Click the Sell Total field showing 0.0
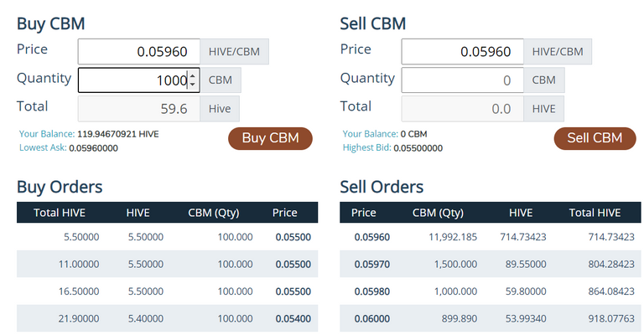 pos(463,109)
